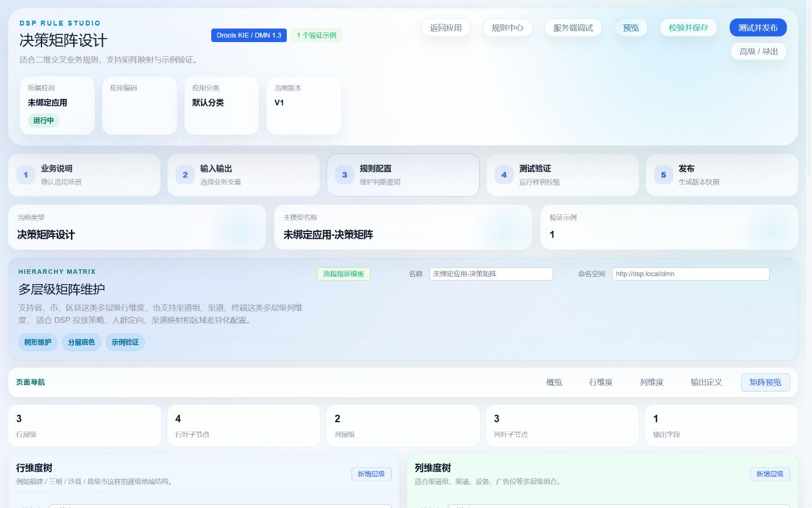The width and height of the screenshot is (812, 508).
Task: Click the 行层级 stat card
Action: (85, 426)
